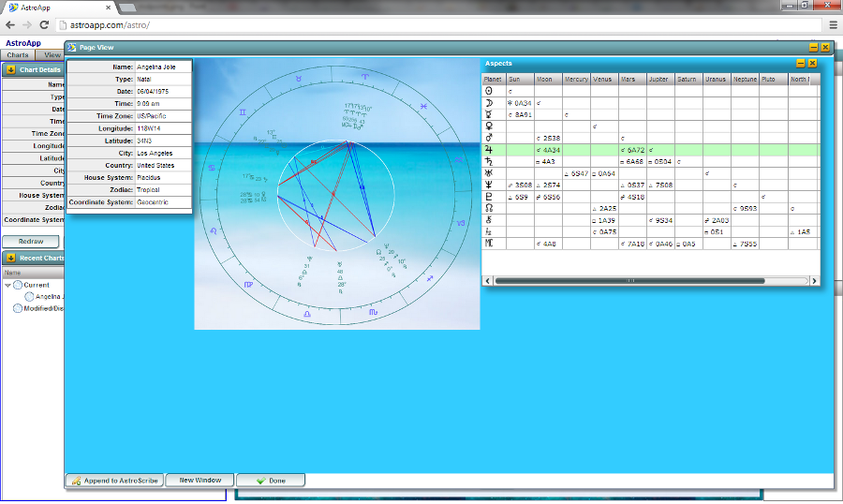Minimize the Aspects panel
The width and height of the screenshot is (843, 504).
pos(801,63)
